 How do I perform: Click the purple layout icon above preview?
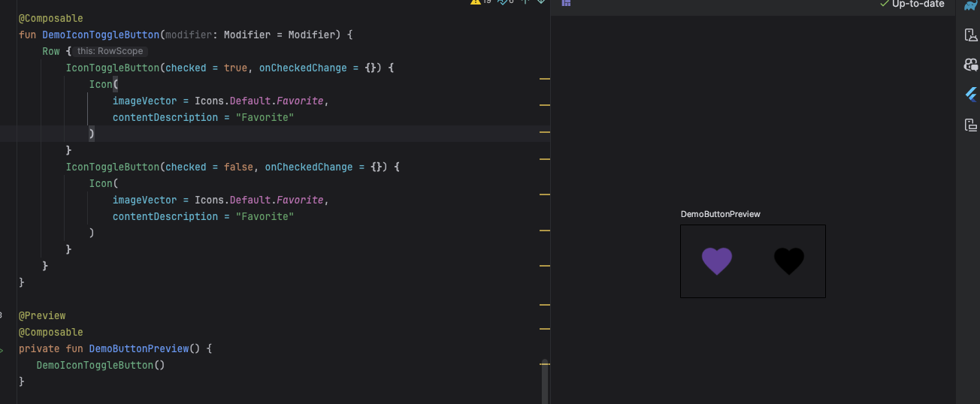566,3
